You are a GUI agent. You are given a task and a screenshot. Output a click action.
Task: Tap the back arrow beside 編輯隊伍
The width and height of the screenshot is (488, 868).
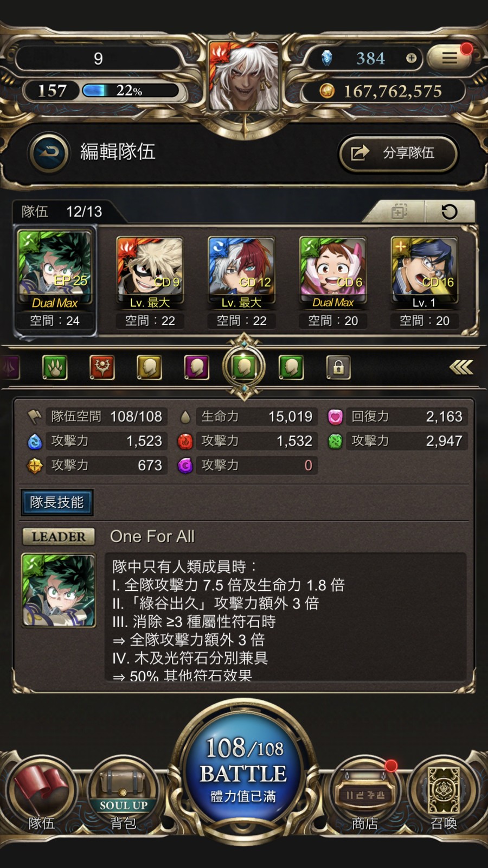[x=49, y=153]
